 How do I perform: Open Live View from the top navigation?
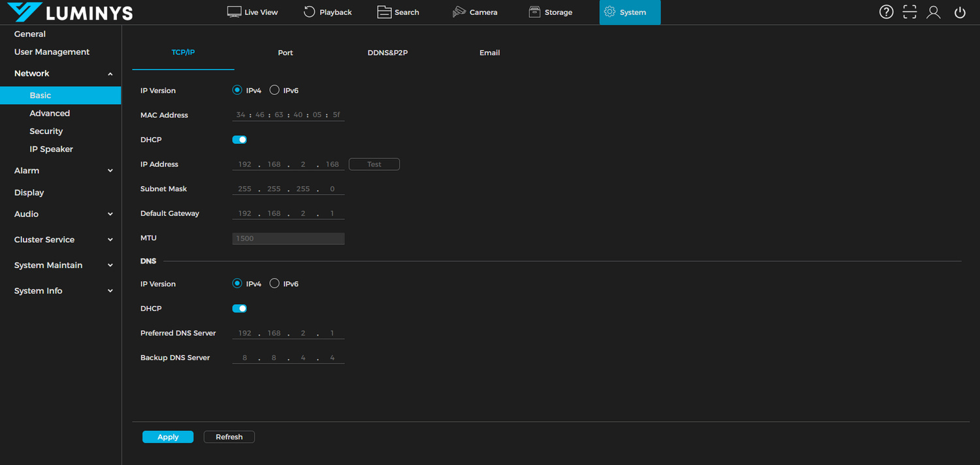coord(252,12)
